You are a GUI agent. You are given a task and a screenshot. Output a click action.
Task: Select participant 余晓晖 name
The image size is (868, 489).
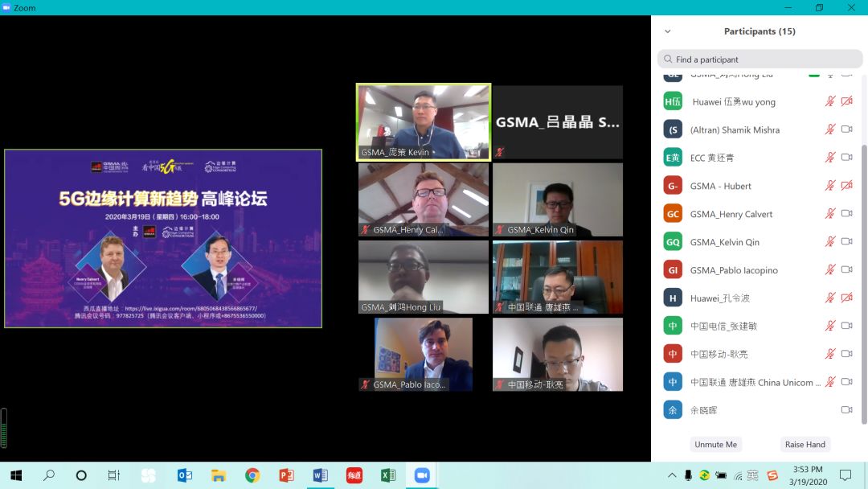tap(703, 410)
